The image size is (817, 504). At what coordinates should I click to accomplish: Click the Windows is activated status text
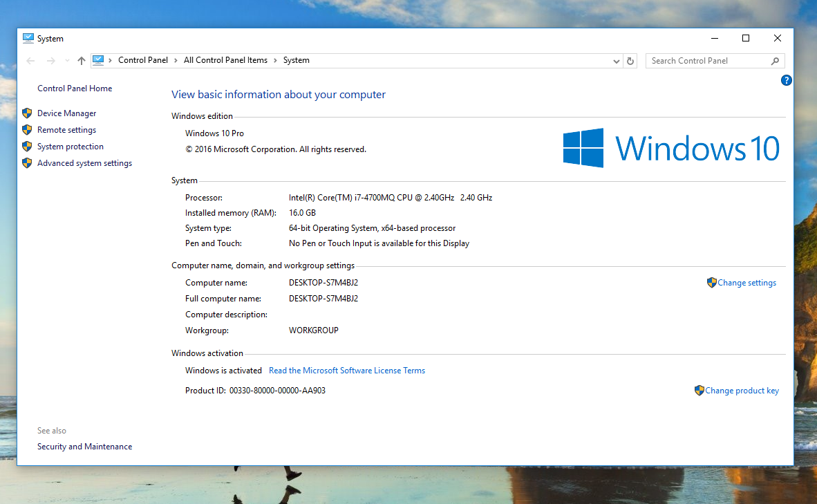pyautogui.click(x=223, y=371)
